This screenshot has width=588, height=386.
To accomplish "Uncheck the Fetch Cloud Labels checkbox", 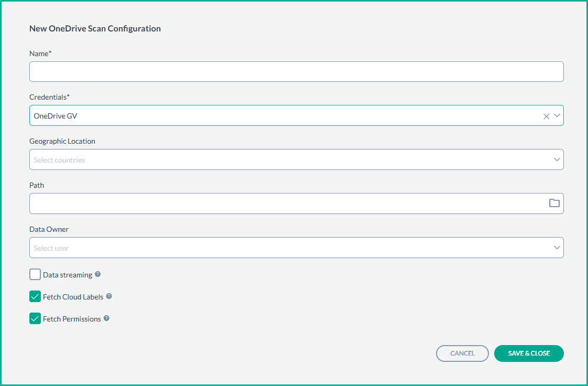I will (x=35, y=297).
